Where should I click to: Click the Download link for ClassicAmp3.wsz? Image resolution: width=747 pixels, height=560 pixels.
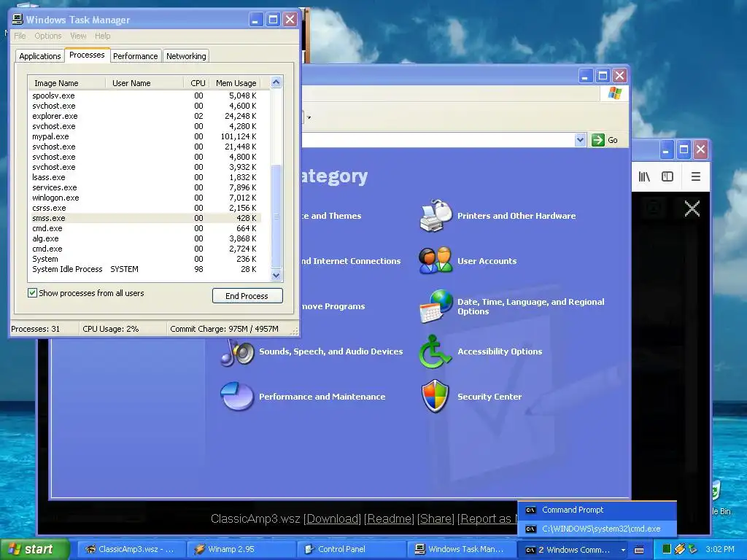333,518
